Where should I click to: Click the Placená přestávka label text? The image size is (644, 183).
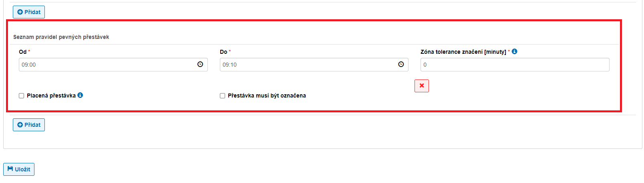point(51,96)
